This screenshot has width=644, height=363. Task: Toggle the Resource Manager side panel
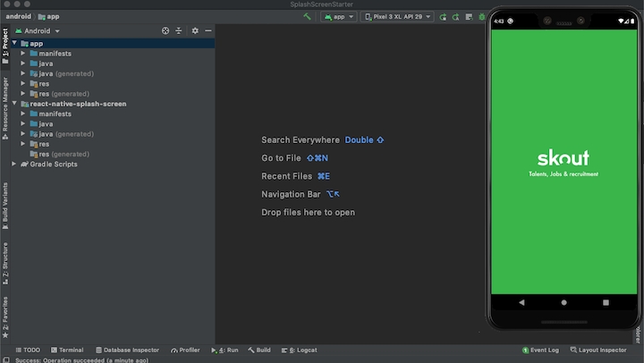point(5,106)
